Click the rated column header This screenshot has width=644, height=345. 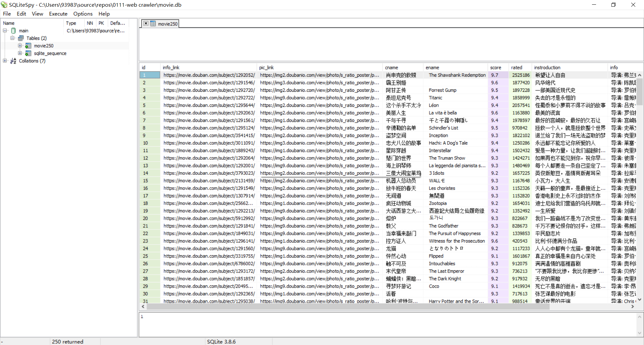click(x=520, y=67)
